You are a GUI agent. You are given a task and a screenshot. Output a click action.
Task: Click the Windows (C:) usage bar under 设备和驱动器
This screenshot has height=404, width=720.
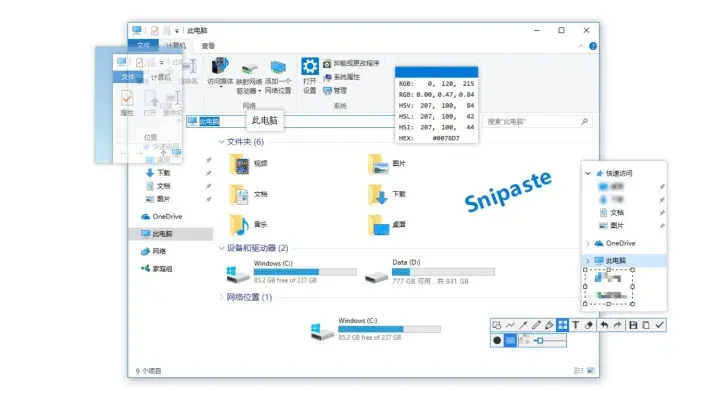[x=305, y=272]
